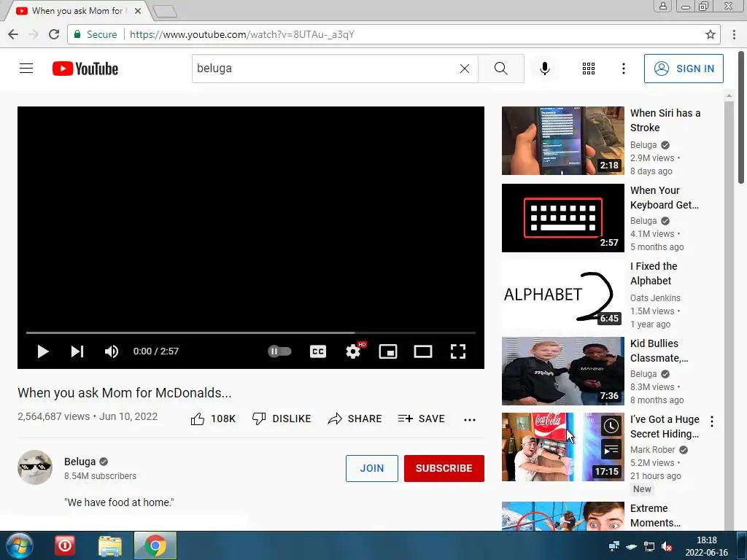Screen dimensions: 747x560
Task: Like the video (108K thumbs up)
Action: point(213,419)
